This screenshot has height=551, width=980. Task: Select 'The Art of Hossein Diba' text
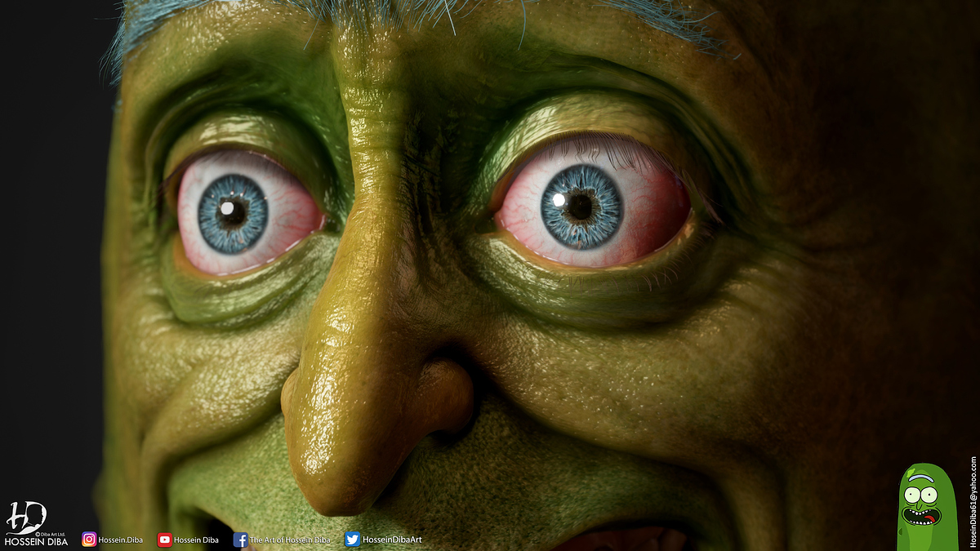click(290, 540)
